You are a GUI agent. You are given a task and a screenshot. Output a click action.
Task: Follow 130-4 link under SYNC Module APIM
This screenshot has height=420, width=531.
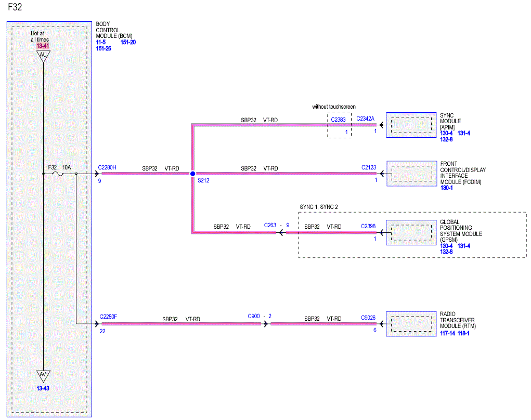coord(446,133)
